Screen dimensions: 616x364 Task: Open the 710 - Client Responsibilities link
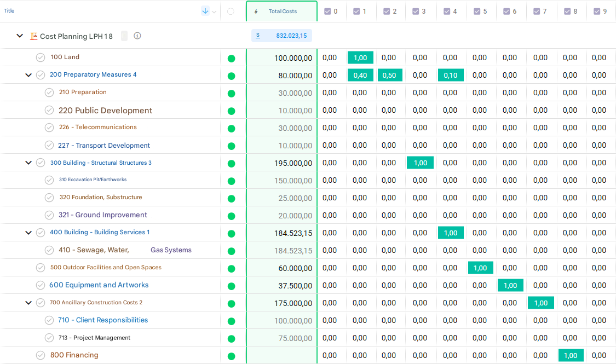[103, 320]
